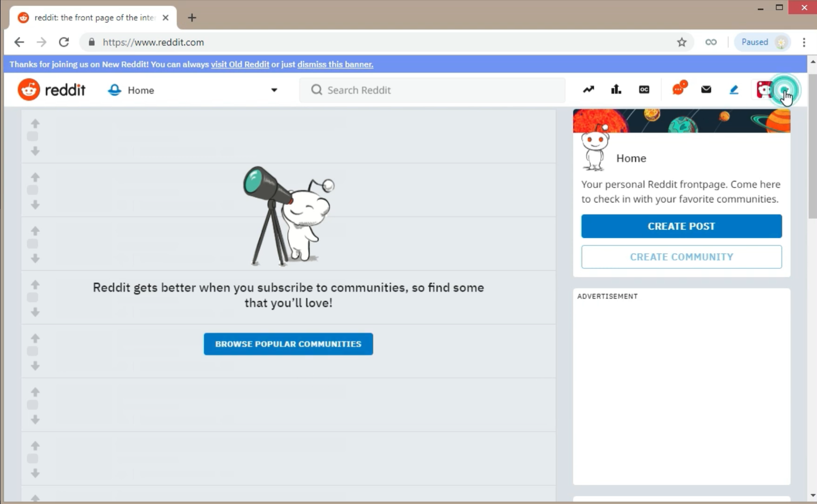Click the "ADVERTISEMENT" label
This screenshot has height=504, width=817.
[x=607, y=296]
